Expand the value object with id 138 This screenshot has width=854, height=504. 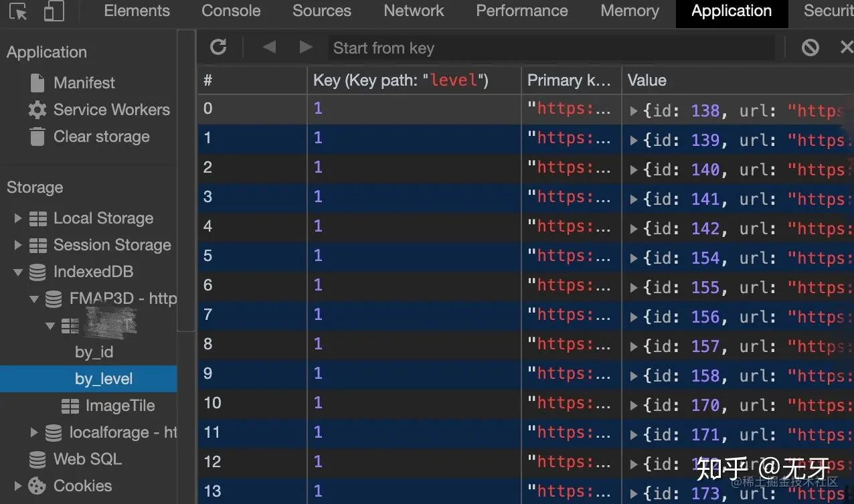[634, 110]
